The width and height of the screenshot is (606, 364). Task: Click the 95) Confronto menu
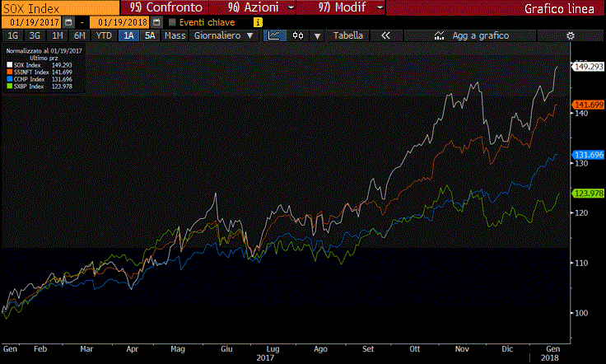165,7
